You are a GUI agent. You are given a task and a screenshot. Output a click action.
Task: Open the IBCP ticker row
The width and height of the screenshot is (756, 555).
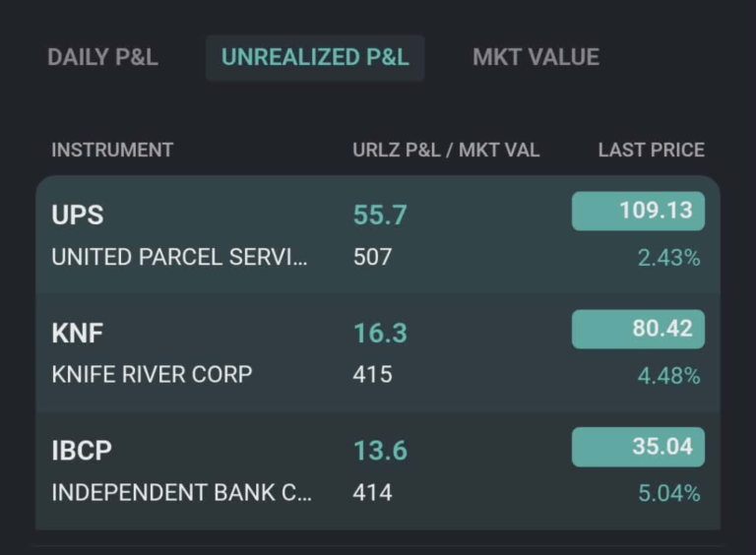[x=82, y=451]
